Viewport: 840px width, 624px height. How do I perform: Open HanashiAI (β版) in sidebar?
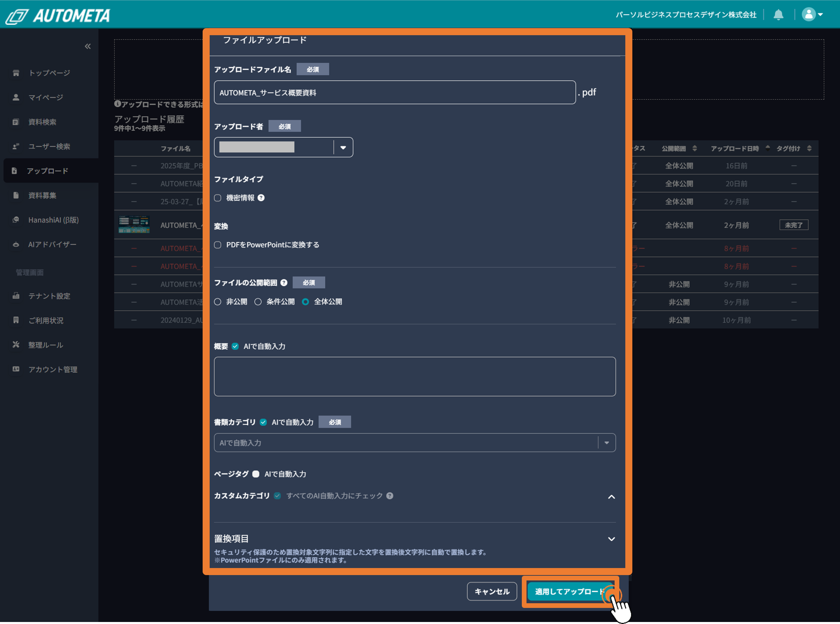pyautogui.click(x=54, y=220)
